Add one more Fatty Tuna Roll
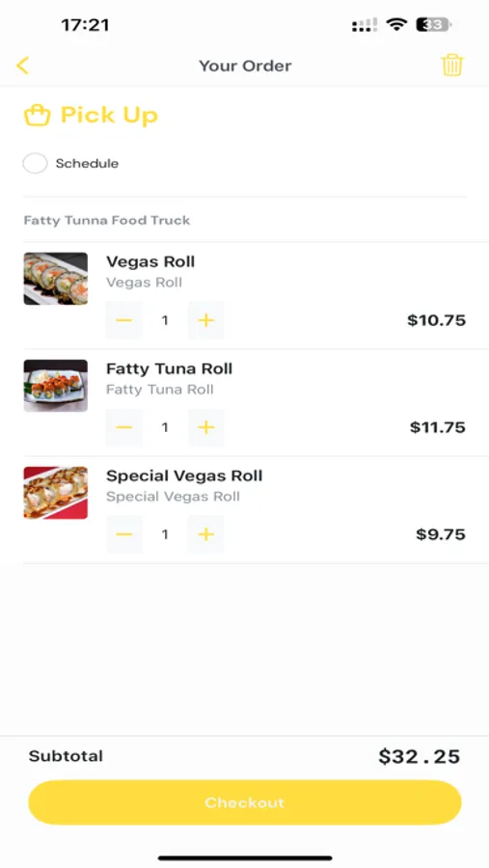The width and height of the screenshot is (489, 868). pyautogui.click(x=206, y=427)
